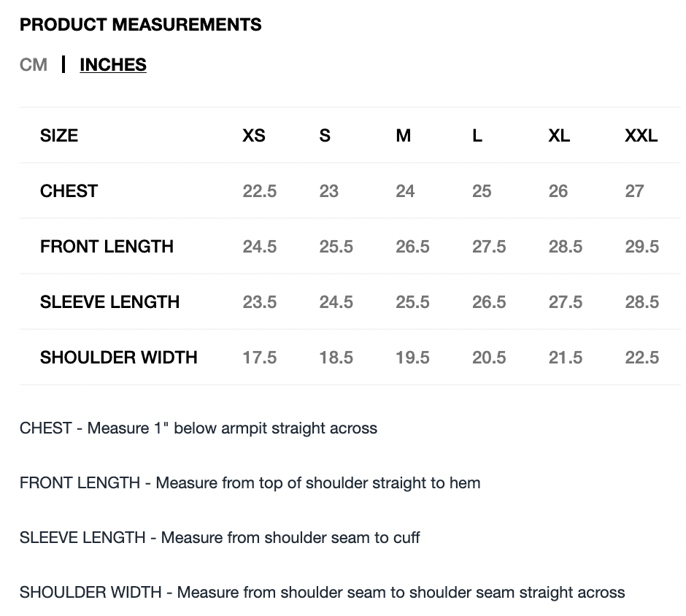Click XXL chest value 27
Screen dimensions: 686x616
point(634,191)
